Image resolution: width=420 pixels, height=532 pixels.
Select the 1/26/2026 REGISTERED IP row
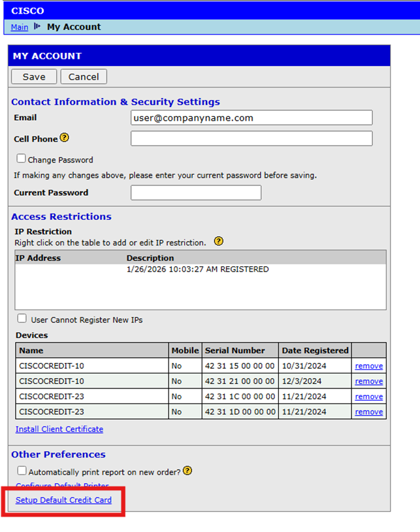pyautogui.click(x=201, y=270)
